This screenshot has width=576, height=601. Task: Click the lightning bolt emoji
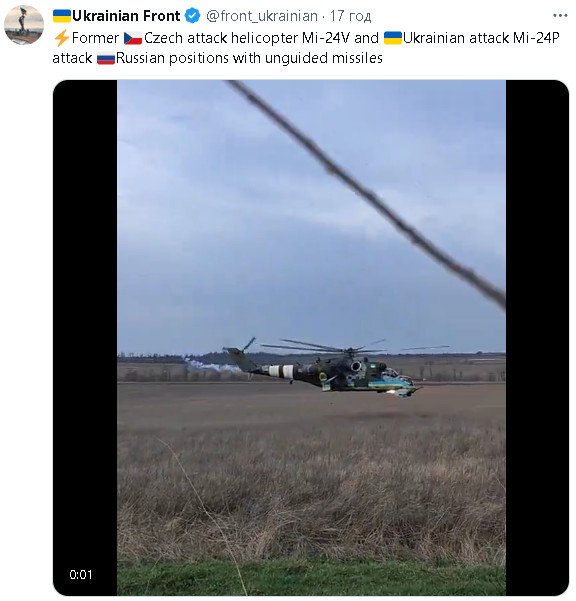tap(61, 38)
